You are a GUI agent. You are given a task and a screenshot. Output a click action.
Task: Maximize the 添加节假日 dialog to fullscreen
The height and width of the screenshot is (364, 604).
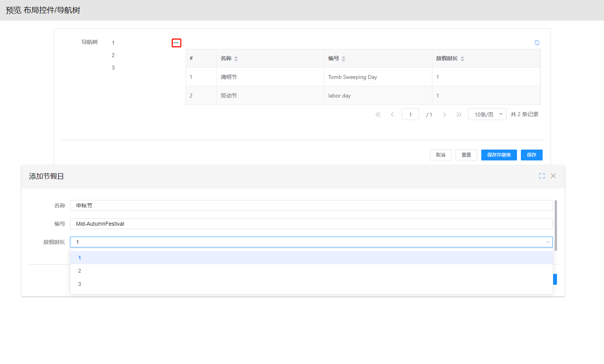point(542,176)
